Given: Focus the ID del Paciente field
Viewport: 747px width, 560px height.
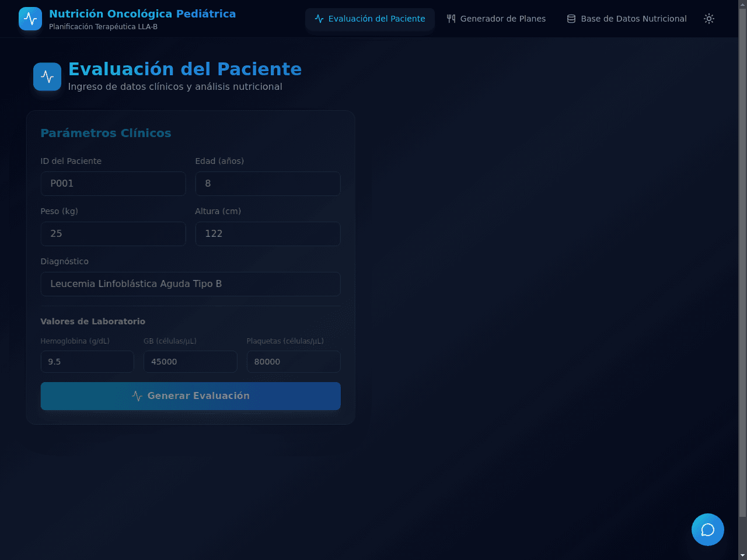Looking at the screenshot, I should tap(113, 184).
